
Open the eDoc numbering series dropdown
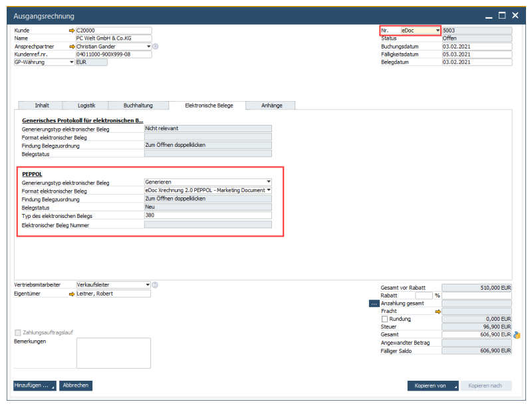pos(438,31)
